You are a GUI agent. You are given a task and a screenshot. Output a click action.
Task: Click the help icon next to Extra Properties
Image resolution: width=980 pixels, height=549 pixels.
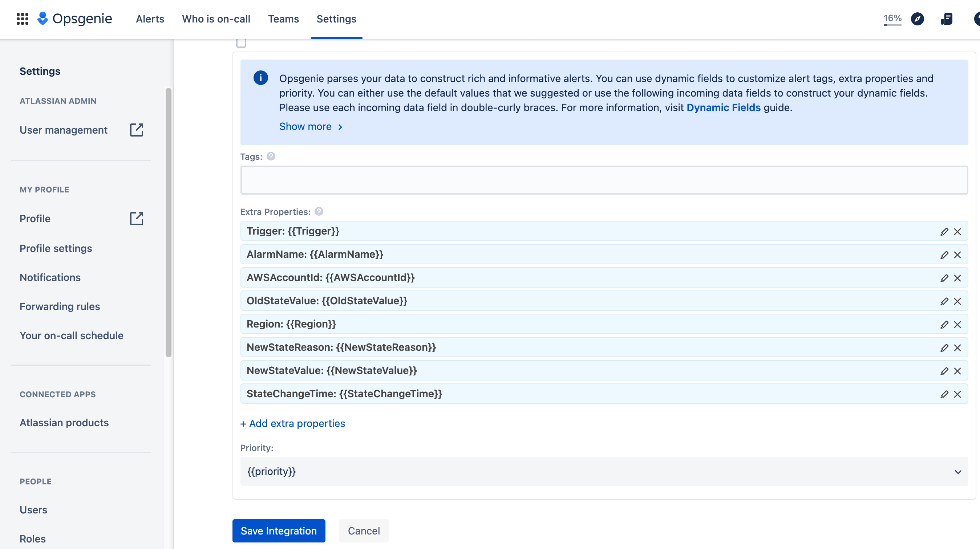coord(319,211)
